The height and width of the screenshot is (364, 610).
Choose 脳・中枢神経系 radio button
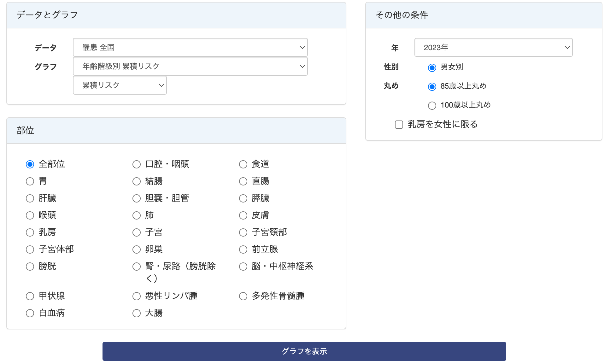243,267
